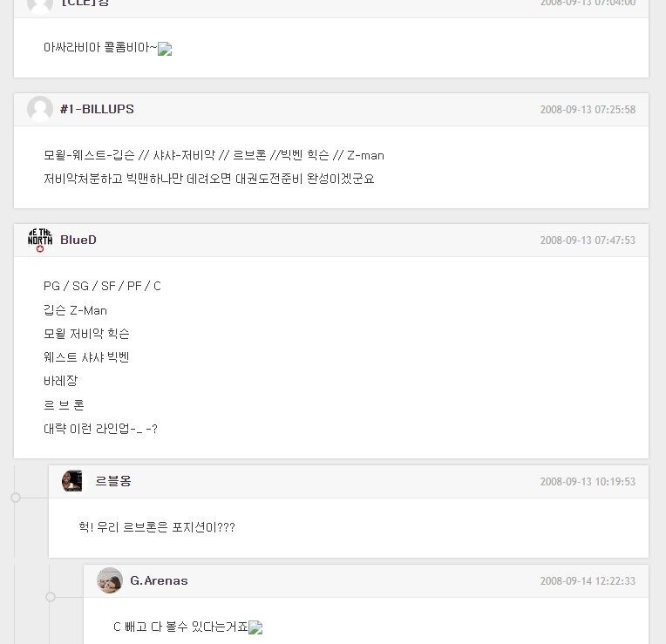Click G.Arenas profile avatar
The height and width of the screenshot is (644, 666).
click(110, 580)
